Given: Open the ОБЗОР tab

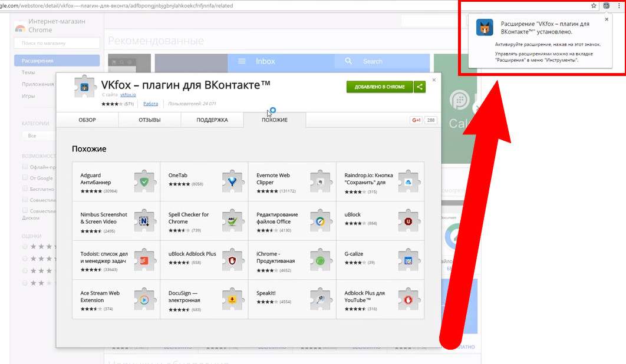Looking at the screenshot, I should [87, 120].
